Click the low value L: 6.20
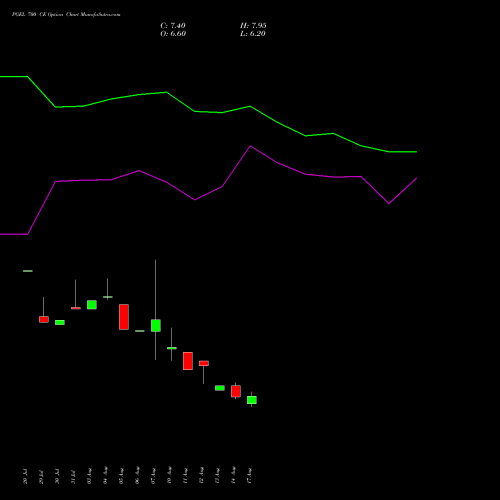The width and height of the screenshot is (500, 500). point(253,34)
